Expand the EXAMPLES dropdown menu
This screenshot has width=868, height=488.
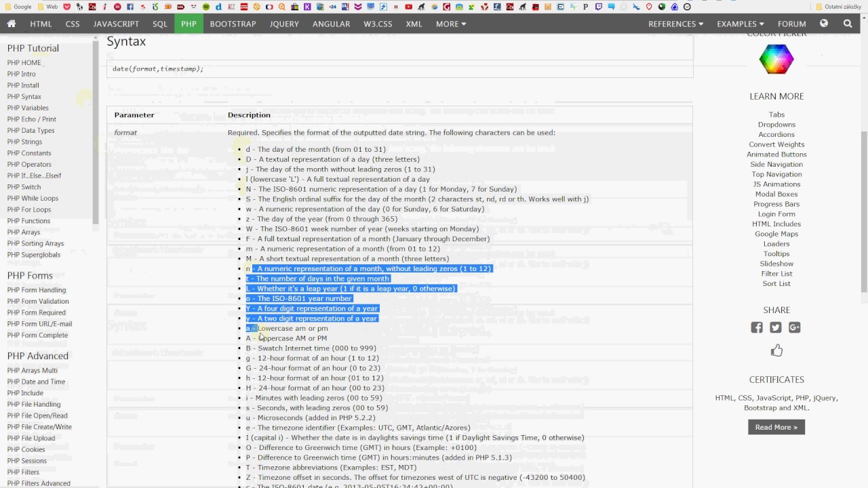tap(741, 24)
